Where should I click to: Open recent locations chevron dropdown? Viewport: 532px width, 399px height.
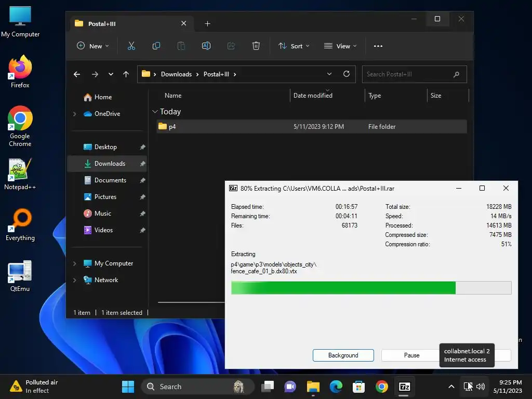pos(111,74)
